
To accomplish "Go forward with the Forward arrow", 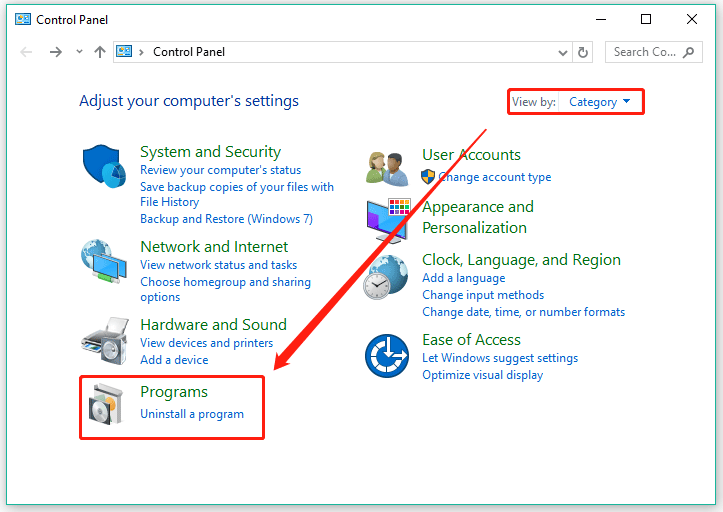I will [x=55, y=52].
